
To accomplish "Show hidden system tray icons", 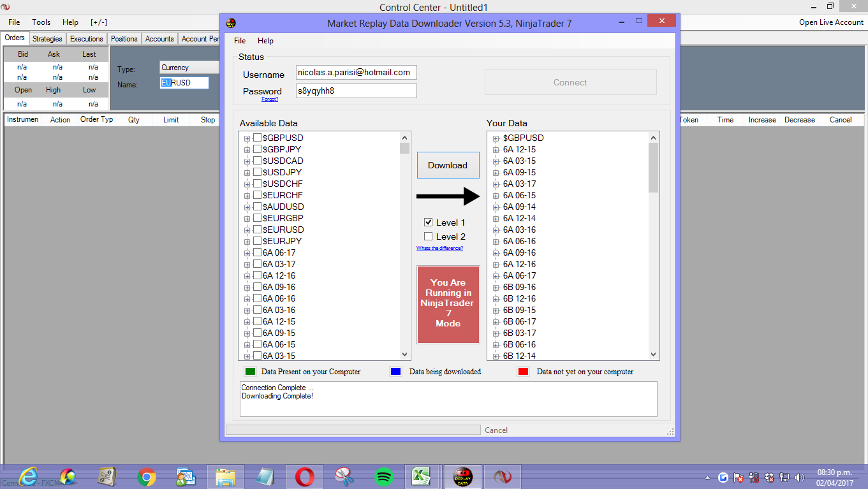I will (x=707, y=478).
